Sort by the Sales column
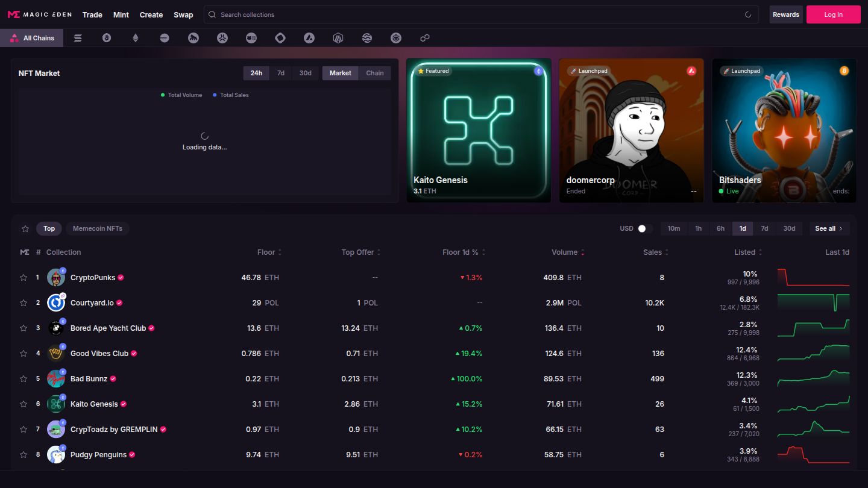The image size is (868, 488). (x=656, y=252)
